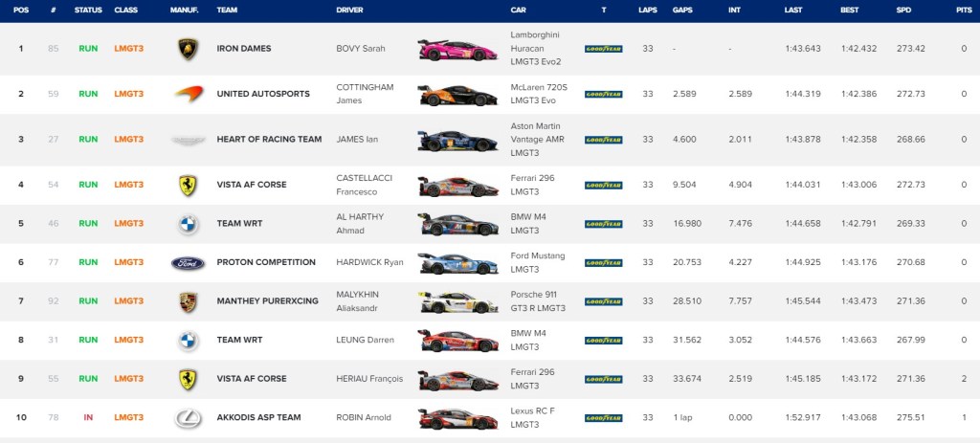Select driver CASTELLACCI Francesco
The width and height of the screenshot is (980, 443).
(365, 185)
